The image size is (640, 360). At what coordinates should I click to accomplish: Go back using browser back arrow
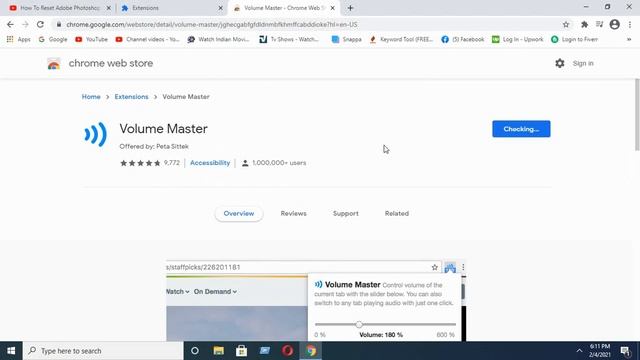pos(10,24)
